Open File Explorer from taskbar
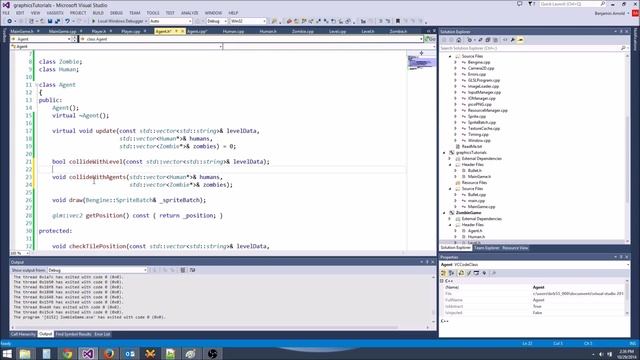This screenshot has width=640, height=360. click(25, 353)
